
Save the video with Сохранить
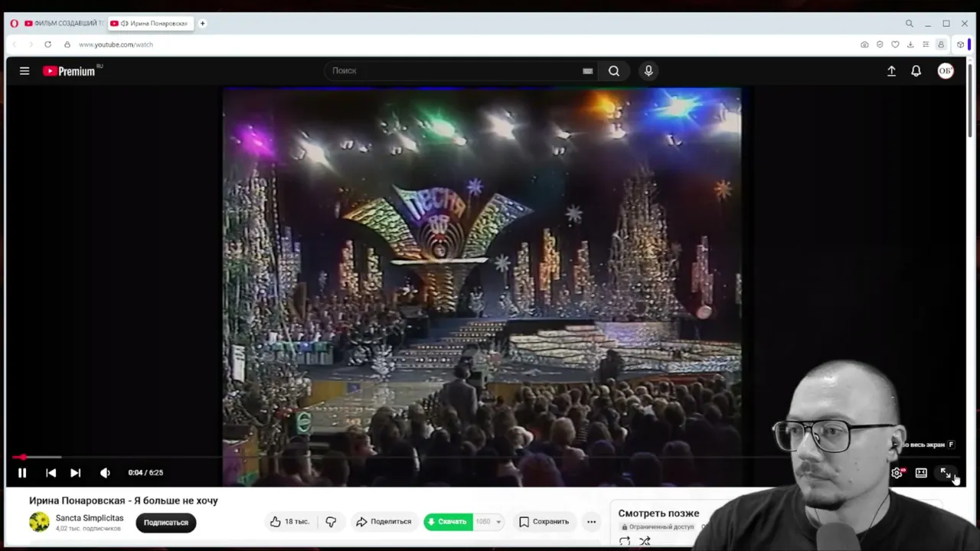coord(544,522)
